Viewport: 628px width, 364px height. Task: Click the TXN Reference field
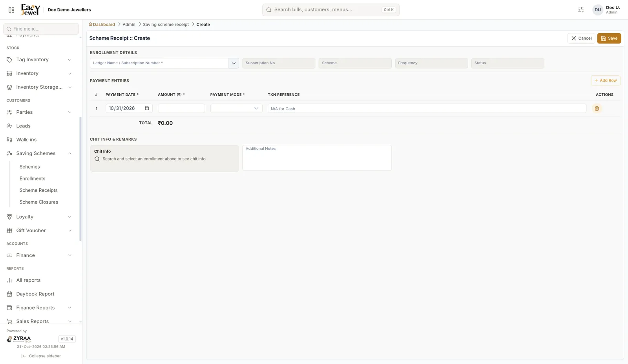[427, 109]
